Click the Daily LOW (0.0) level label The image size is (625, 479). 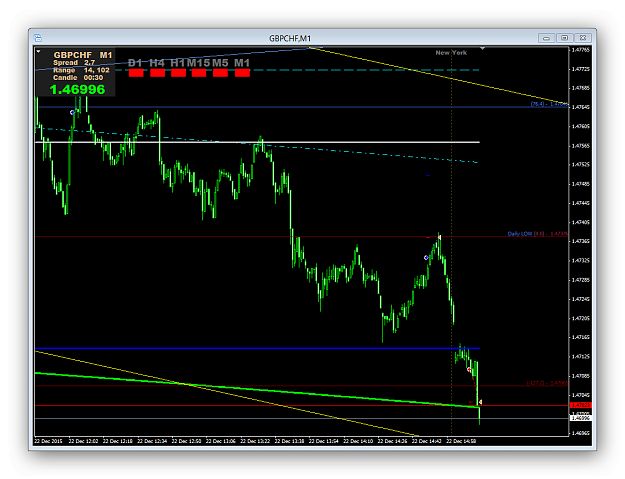(537, 234)
